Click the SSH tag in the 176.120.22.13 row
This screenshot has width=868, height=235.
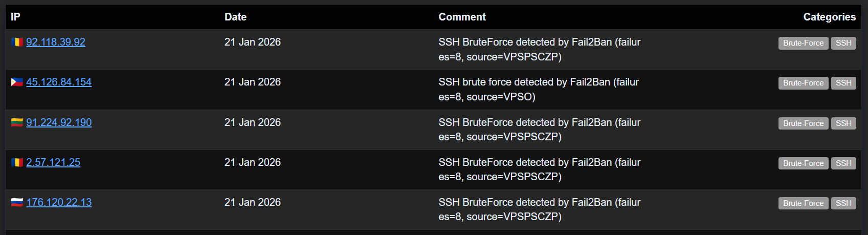(843, 203)
